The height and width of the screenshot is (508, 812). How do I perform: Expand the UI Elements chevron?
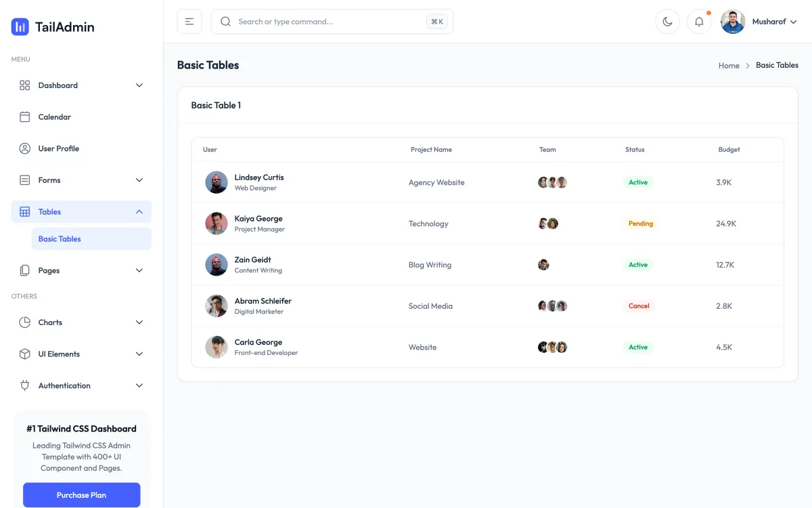(139, 354)
